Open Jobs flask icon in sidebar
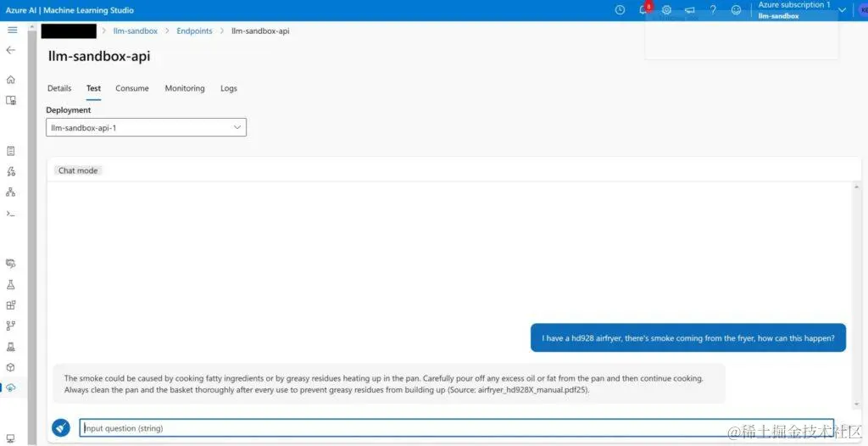 10,285
